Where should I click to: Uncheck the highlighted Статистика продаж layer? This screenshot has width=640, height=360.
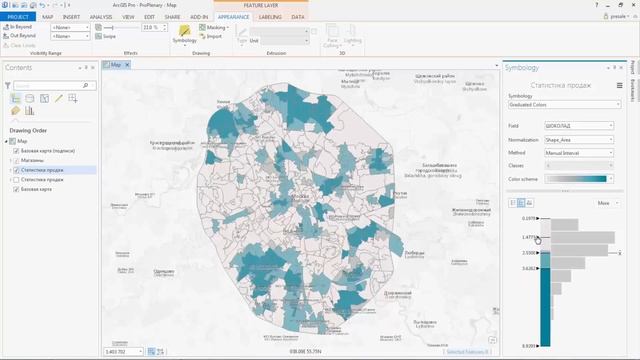tap(16, 170)
